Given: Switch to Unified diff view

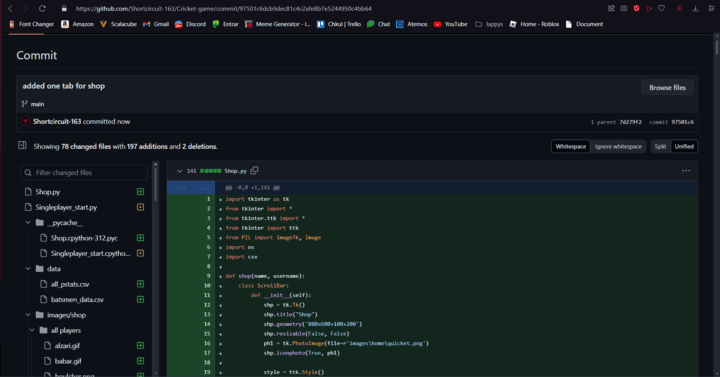Looking at the screenshot, I should click(684, 146).
